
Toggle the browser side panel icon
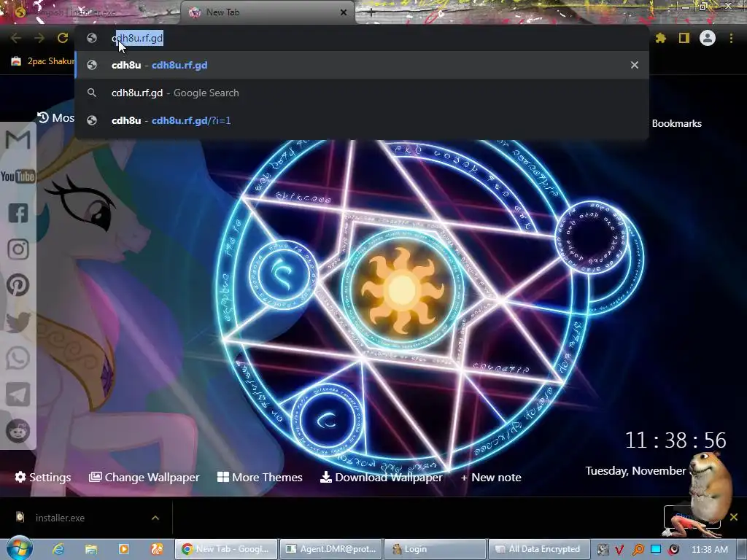point(684,38)
